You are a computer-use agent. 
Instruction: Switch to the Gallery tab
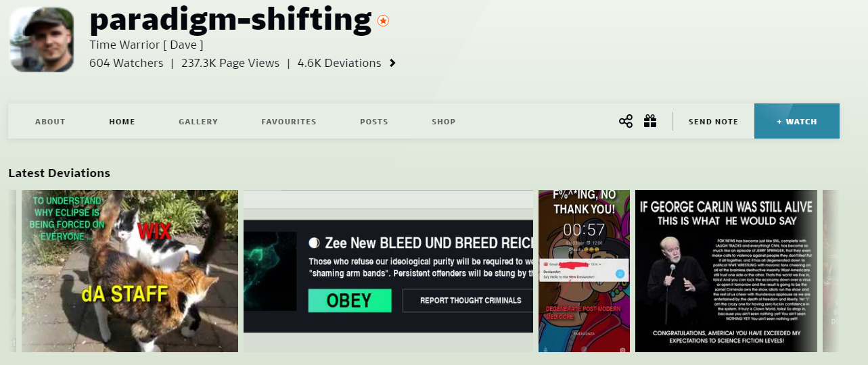[x=198, y=122]
